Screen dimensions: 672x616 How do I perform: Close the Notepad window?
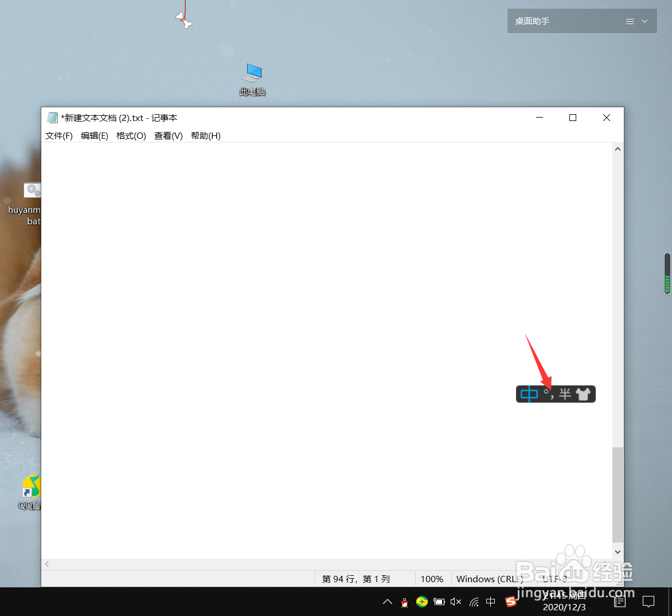pyautogui.click(x=607, y=118)
